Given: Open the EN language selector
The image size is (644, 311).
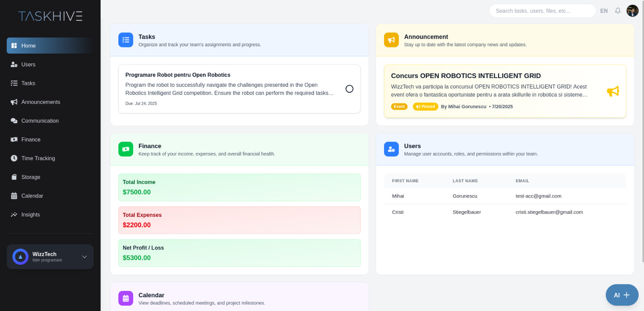Looking at the screenshot, I should 604,11.
